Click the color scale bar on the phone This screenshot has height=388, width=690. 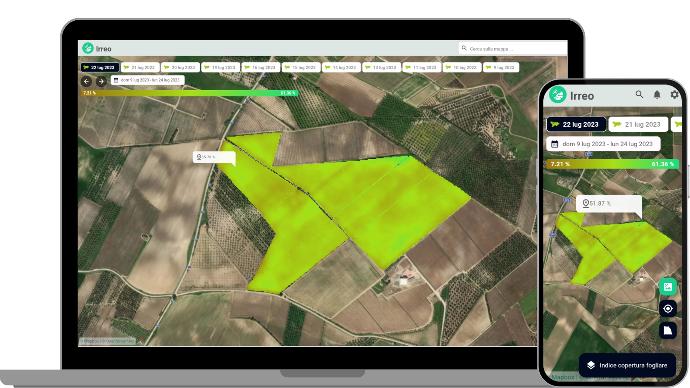[x=612, y=164]
